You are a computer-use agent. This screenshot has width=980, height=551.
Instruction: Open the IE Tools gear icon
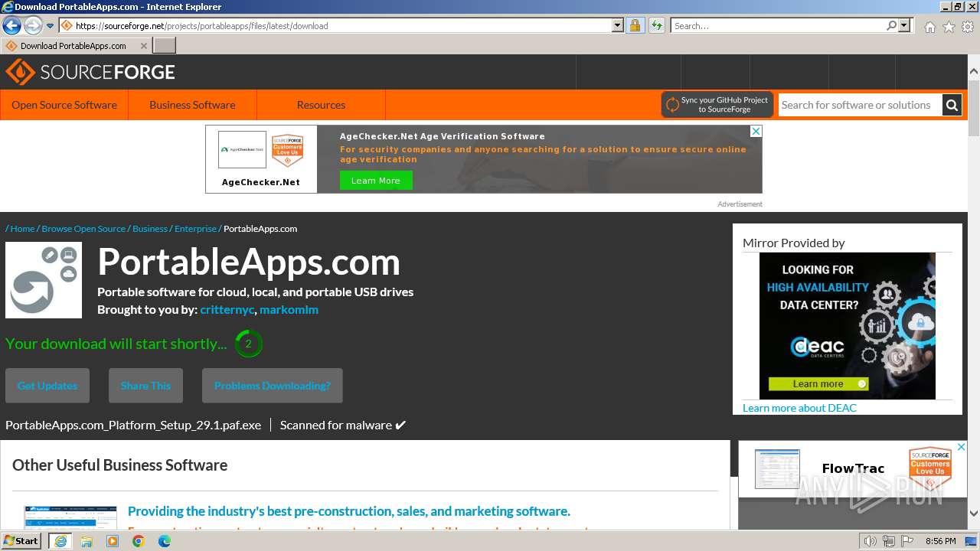pos(968,27)
